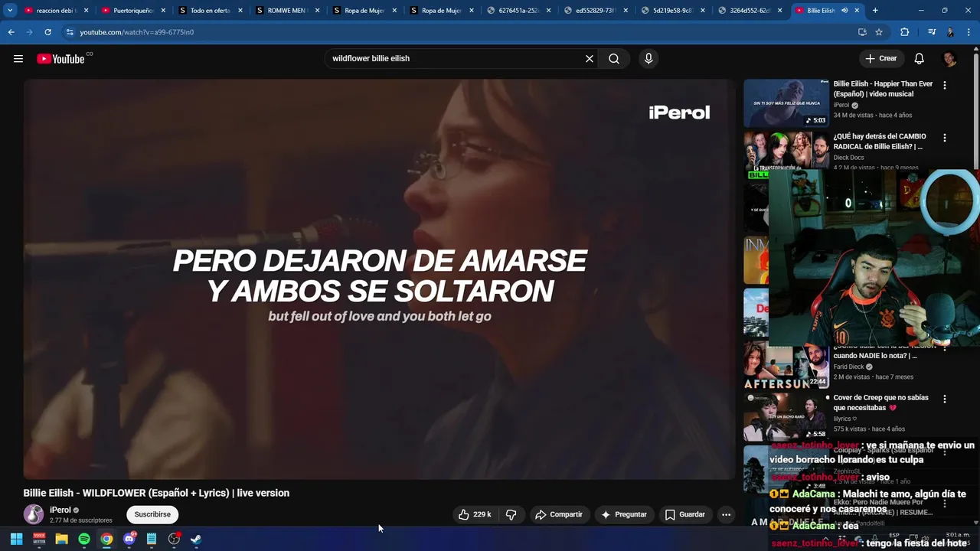Click the Crear button
Image resolution: width=980 pixels, height=551 pixels.
[880, 59]
